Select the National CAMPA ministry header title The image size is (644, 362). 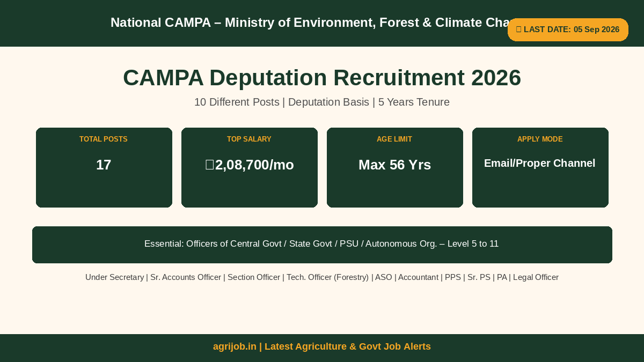click(309, 23)
